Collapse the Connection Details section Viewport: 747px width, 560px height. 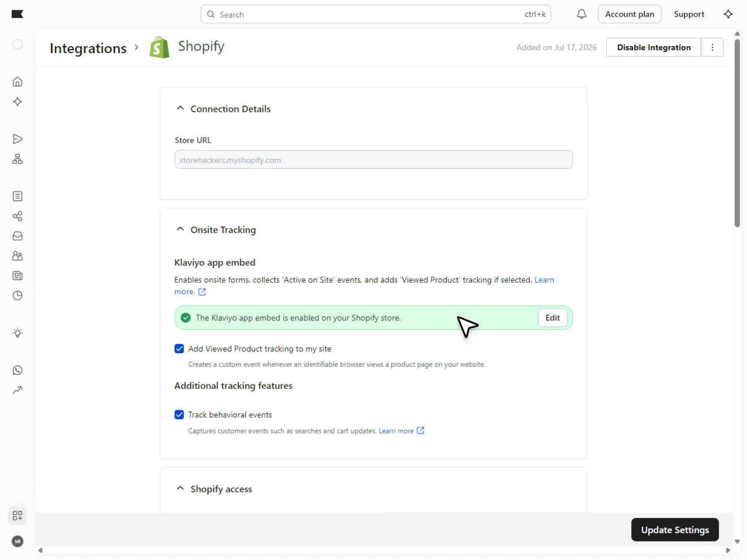(x=180, y=108)
